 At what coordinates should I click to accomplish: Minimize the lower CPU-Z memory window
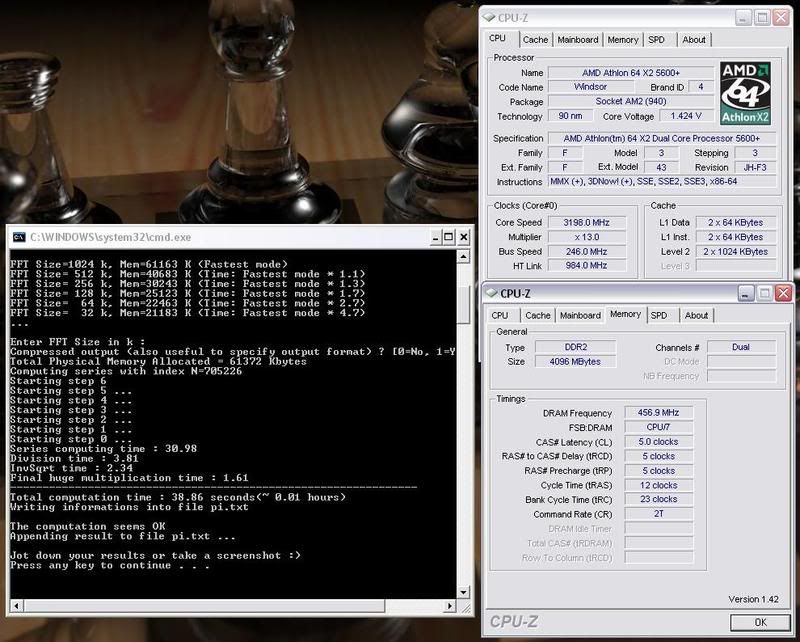[742, 293]
